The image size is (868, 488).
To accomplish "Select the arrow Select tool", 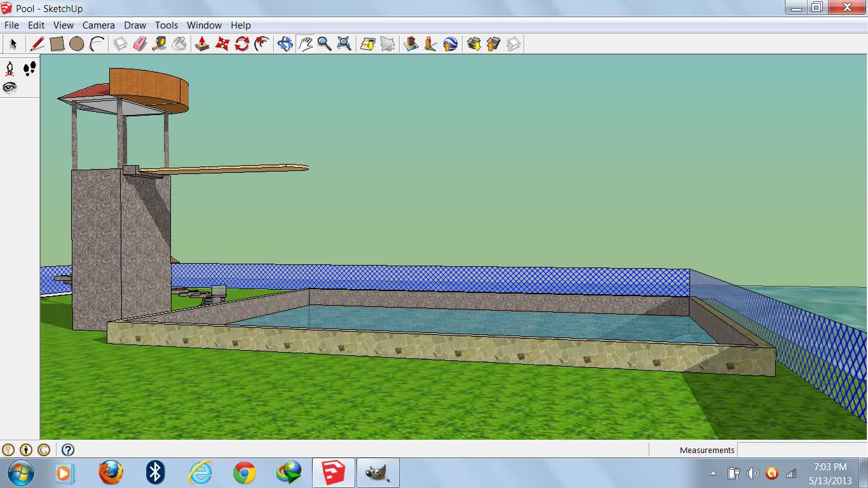I will pyautogui.click(x=13, y=44).
